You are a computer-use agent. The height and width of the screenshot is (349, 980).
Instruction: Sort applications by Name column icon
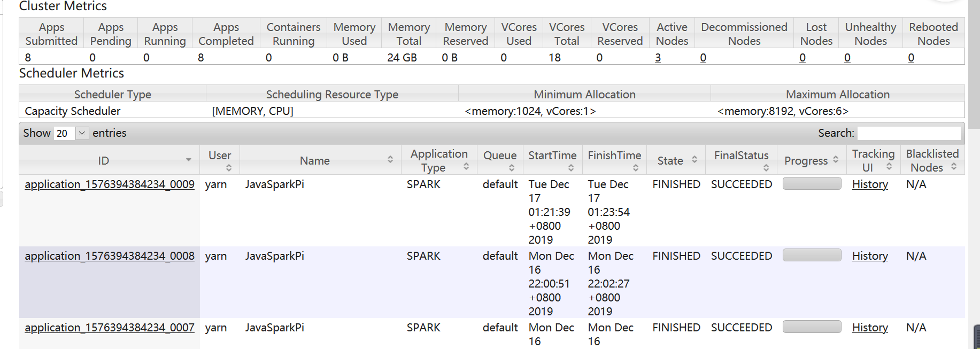[390, 160]
